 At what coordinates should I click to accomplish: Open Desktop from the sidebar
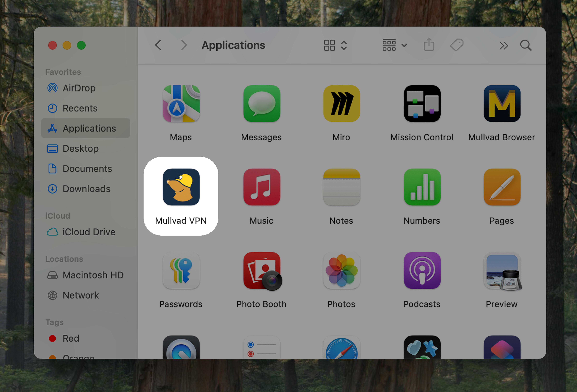pyautogui.click(x=85, y=148)
